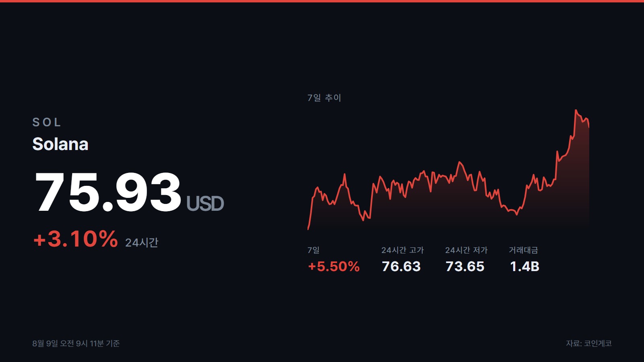
Task: Click the 75.93 price figure
Action: (x=108, y=192)
